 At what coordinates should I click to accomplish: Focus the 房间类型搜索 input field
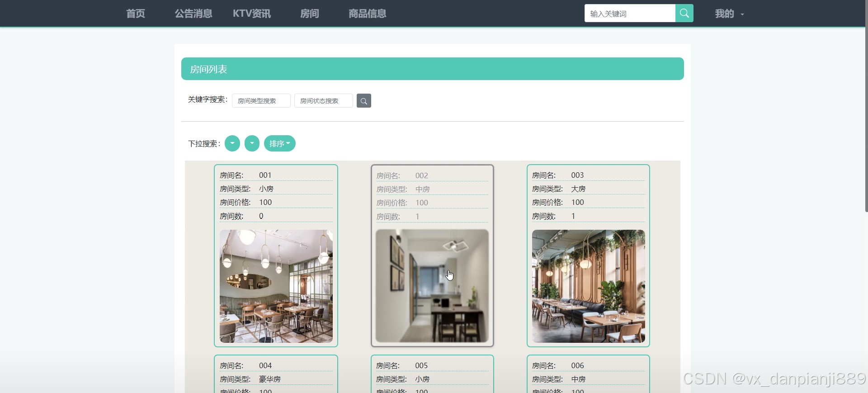pyautogui.click(x=261, y=101)
